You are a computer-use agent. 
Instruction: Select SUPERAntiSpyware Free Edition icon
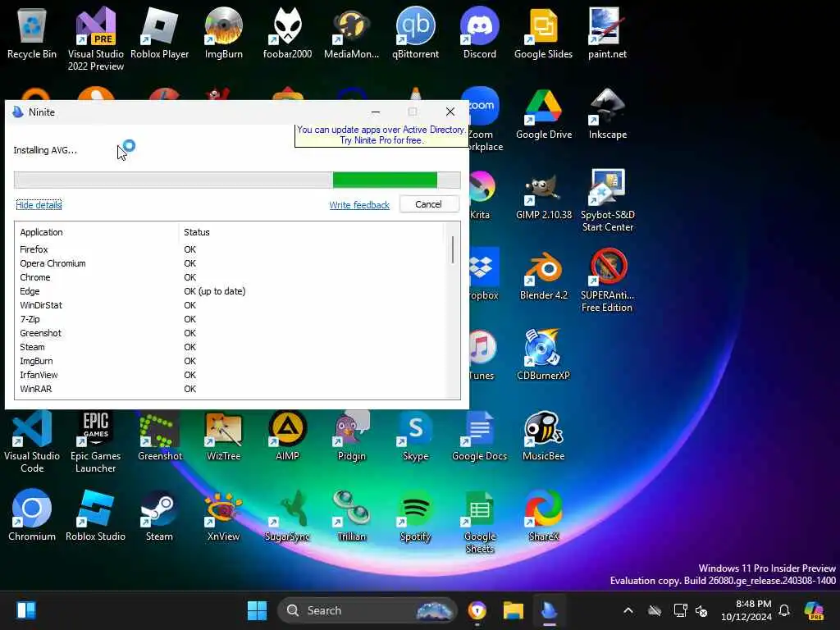tap(608, 281)
